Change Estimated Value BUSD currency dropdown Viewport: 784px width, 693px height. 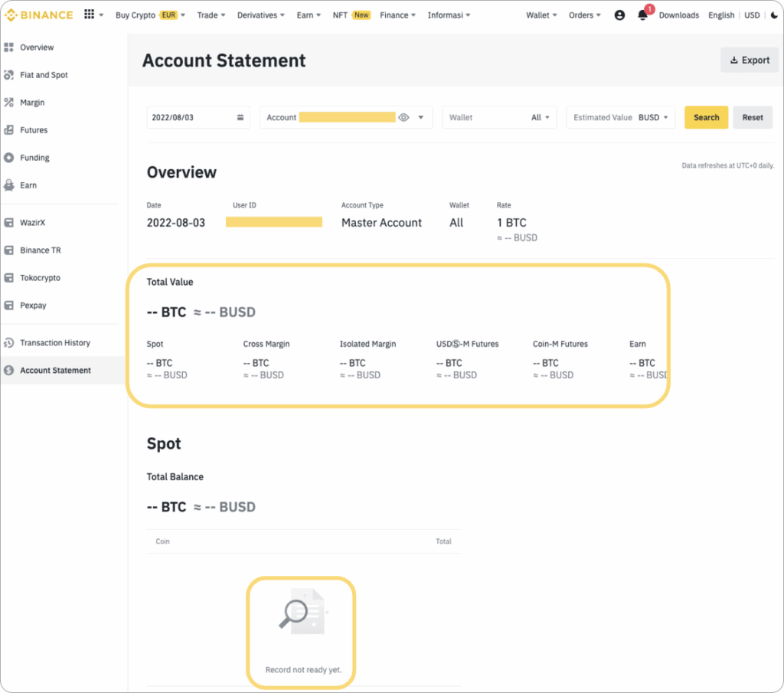point(653,117)
